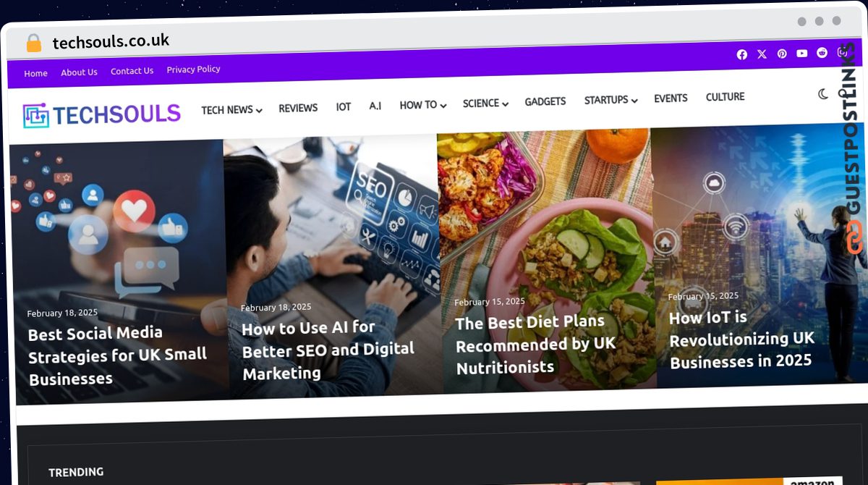Open the Privacy Policy link
The height and width of the screenshot is (485, 868).
[x=193, y=69]
